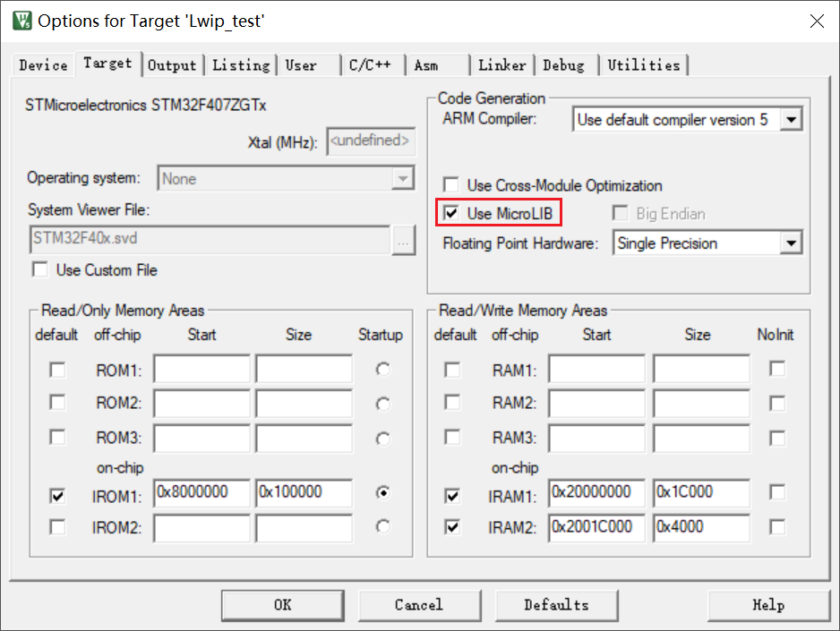
Task: Enable NoInit for RAM1
Action: point(777,369)
